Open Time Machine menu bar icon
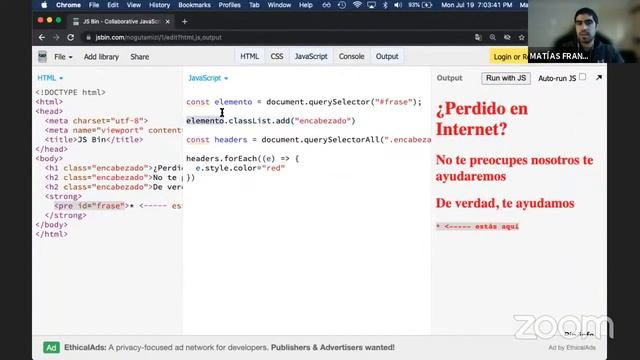Viewport: 640px width, 360px height. (x=342, y=5)
